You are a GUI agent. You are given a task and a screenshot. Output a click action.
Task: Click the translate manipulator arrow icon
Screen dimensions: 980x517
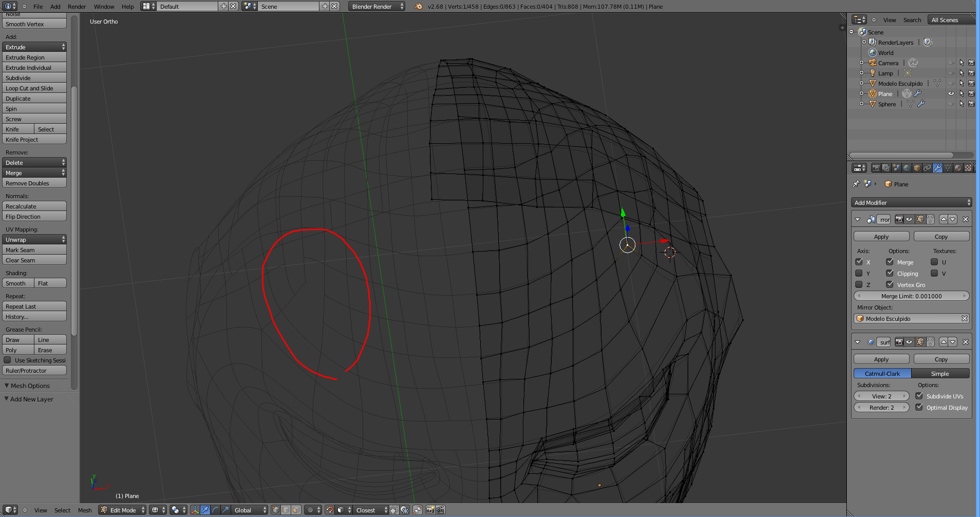tap(205, 510)
